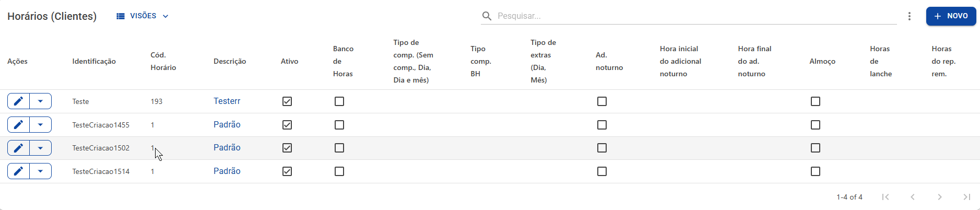
Task: Toggle Ad. noturno for TesteCriacao1502
Action: [x=602, y=148]
